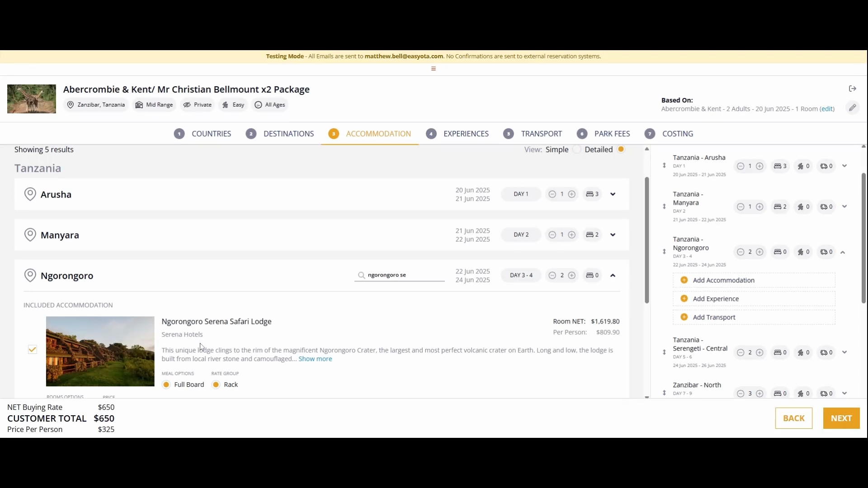Click the main list vertical scrollbar
Screen dimensions: 868x488
(x=647, y=240)
